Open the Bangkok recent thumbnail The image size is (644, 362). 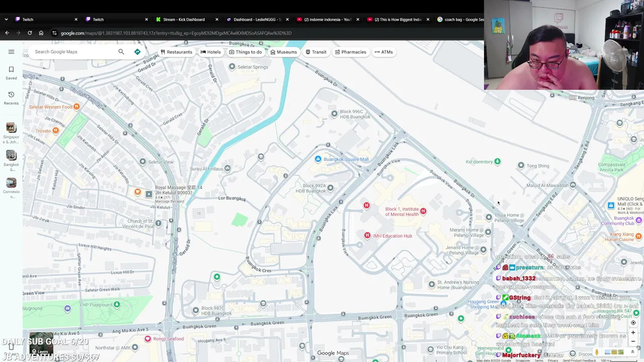pos(11,156)
